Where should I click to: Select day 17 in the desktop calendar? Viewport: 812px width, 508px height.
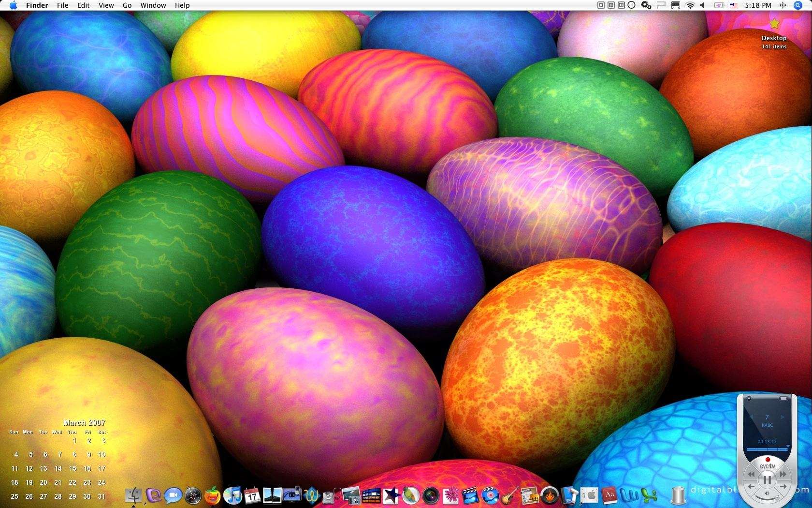click(101, 468)
